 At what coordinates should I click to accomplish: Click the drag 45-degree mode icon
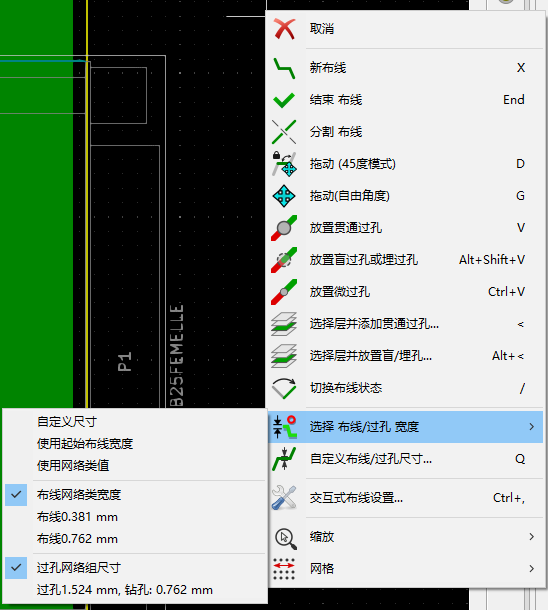[284, 164]
